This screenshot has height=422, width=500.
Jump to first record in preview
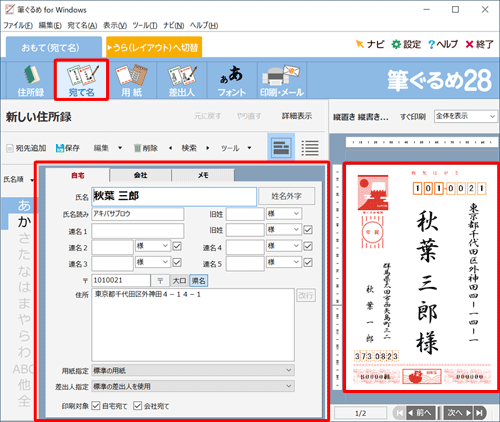click(x=398, y=413)
